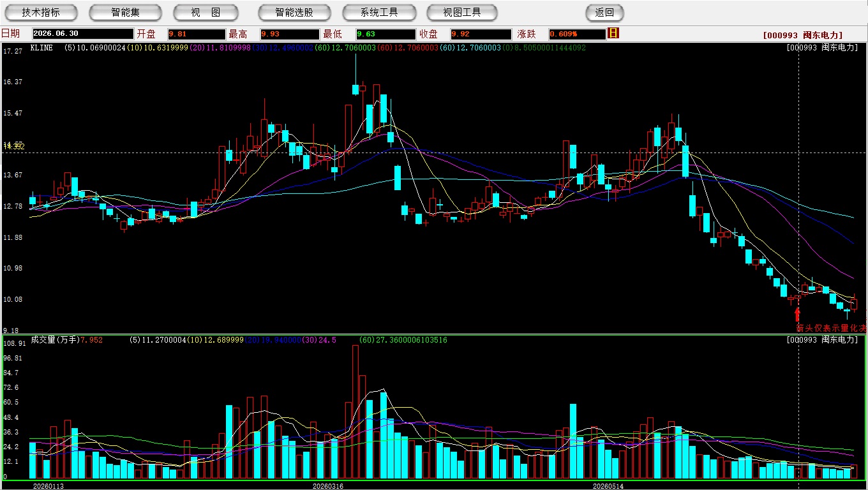Click the (20)11.8109998 magenta MA value
The image size is (868, 490).
click(x=220, y=48)
